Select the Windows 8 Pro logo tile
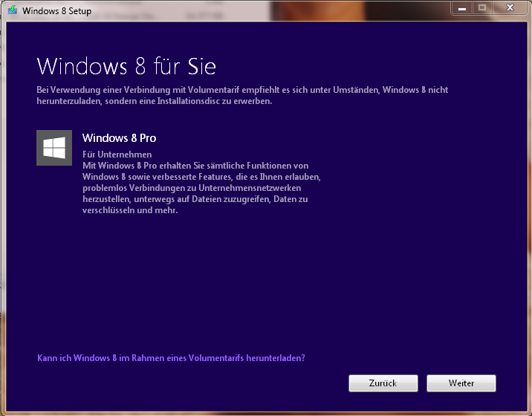The width and height of the screenshot is (532, 416). [54, 148]
